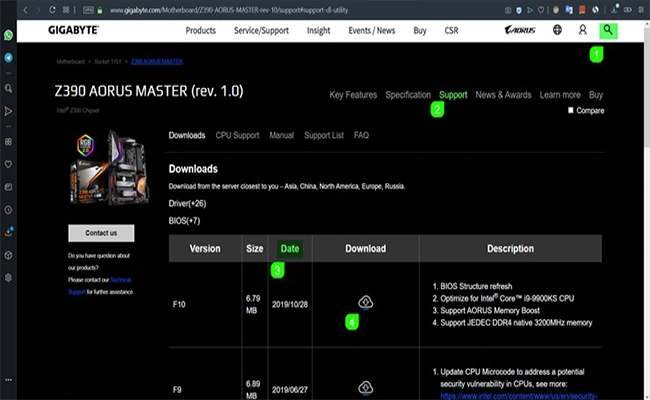This screenshot has height=400, width=650.
Task: Go back to previous page
Action: click(26, 10)
